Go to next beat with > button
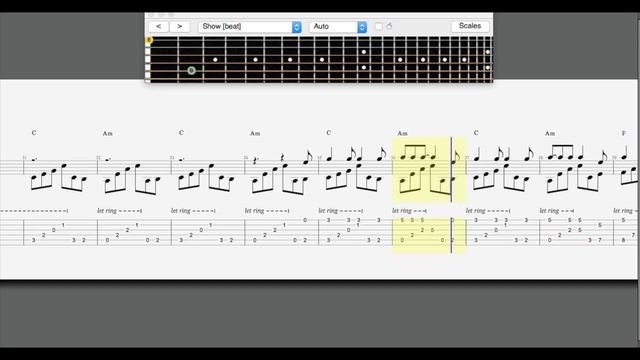The width and height of the screenshot is (640, 360). [180, 27]
